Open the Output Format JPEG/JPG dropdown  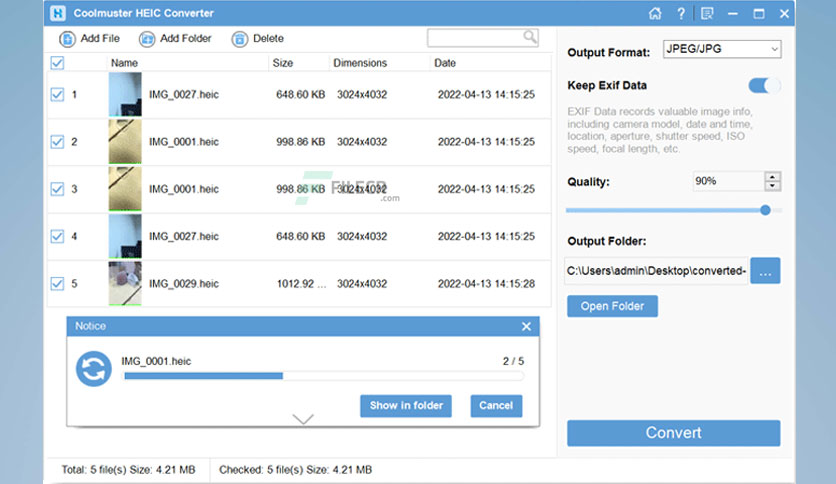[x=722, y=49]
